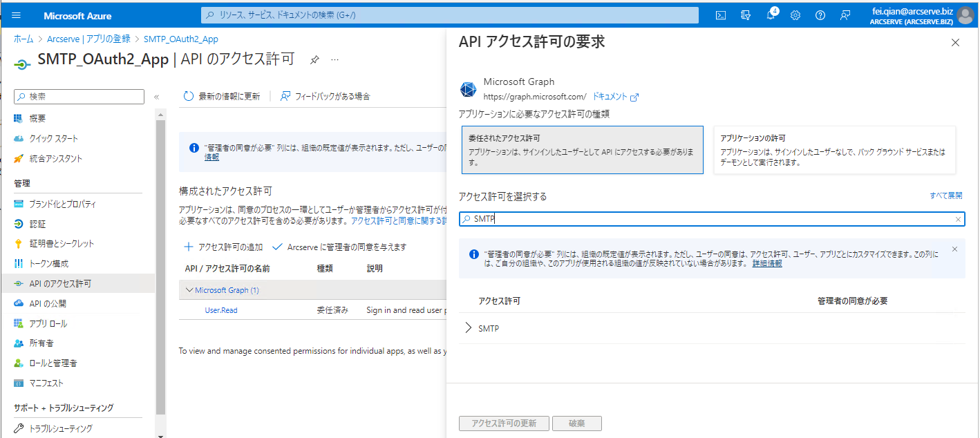980x438 pixels.
Task: Click the 種類 column header
Action: [x=326, y=269]
